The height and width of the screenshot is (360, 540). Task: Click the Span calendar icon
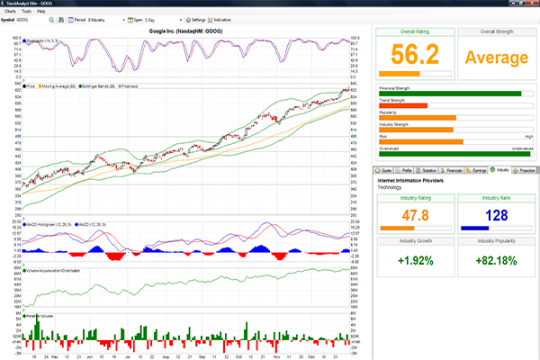(130, 20)
